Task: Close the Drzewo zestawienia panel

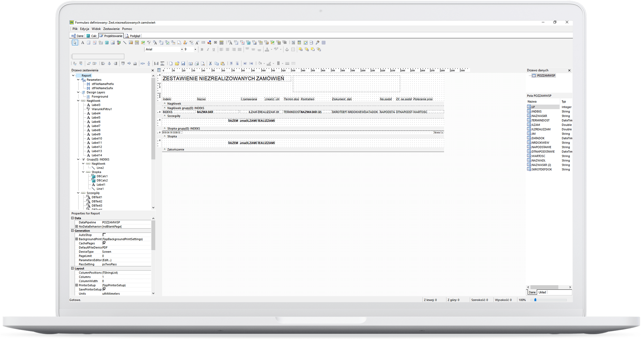Action: (x=153, y=70)
